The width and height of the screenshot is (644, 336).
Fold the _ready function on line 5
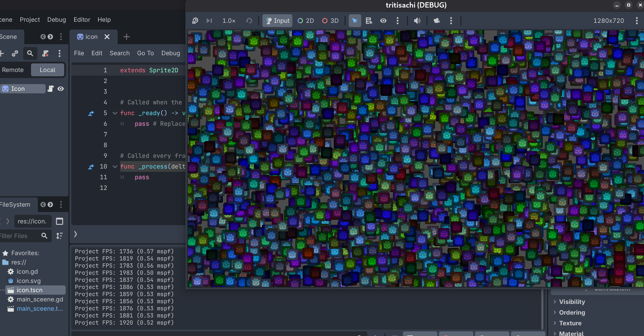coord(115,113)
